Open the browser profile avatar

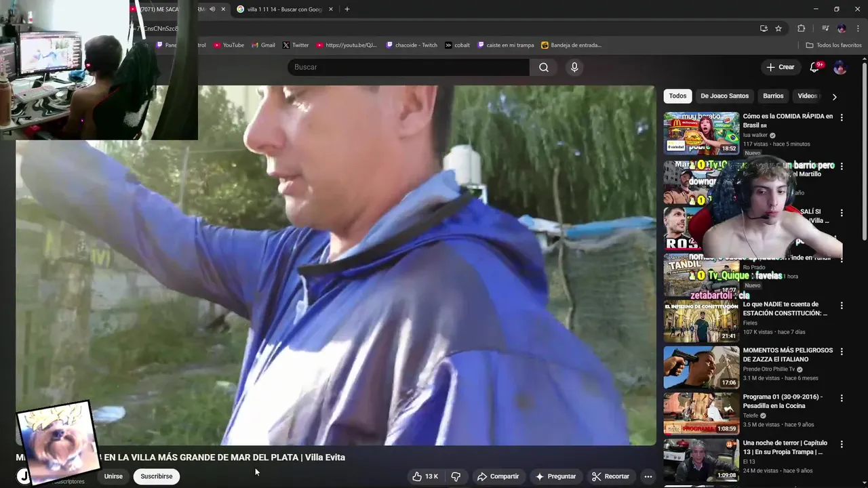pos(842,28)
